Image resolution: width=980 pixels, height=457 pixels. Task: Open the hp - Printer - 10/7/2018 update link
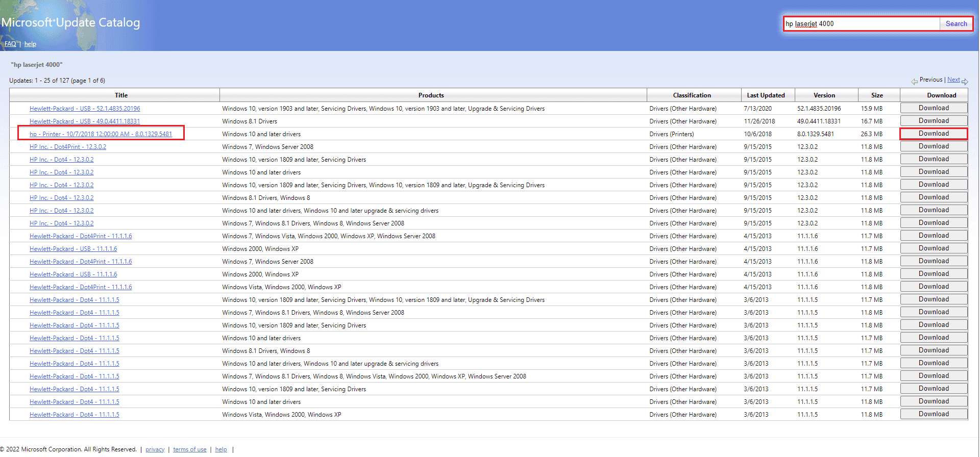pos(101,134)
